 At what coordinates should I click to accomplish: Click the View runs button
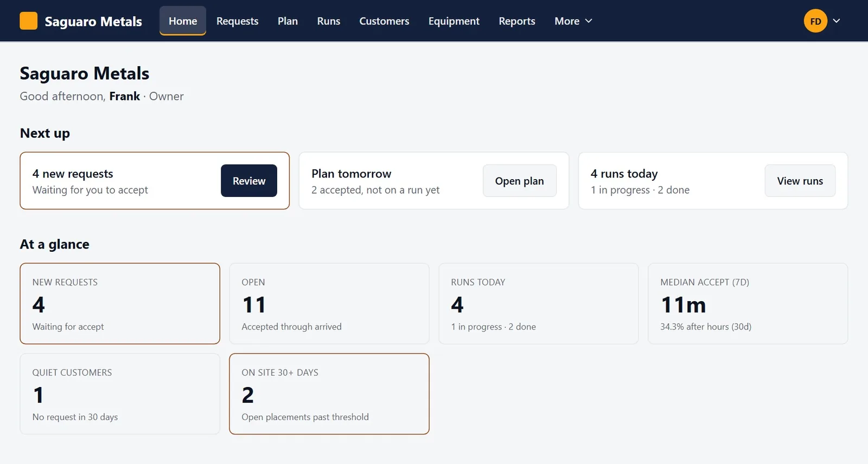800,181
